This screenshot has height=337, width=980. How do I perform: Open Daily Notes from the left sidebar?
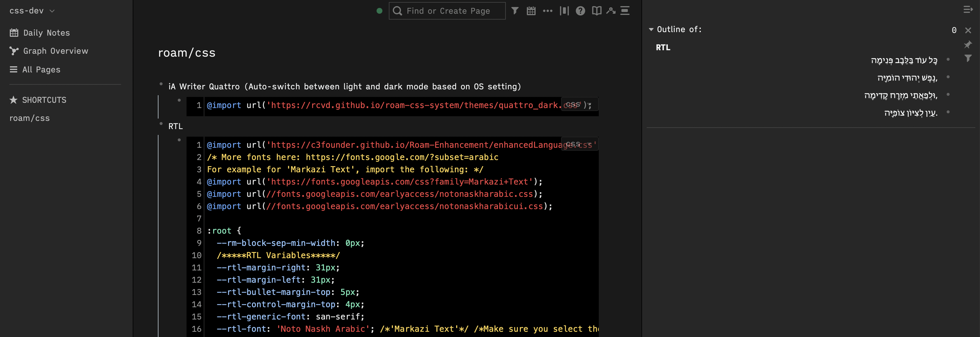click(46, 33)
